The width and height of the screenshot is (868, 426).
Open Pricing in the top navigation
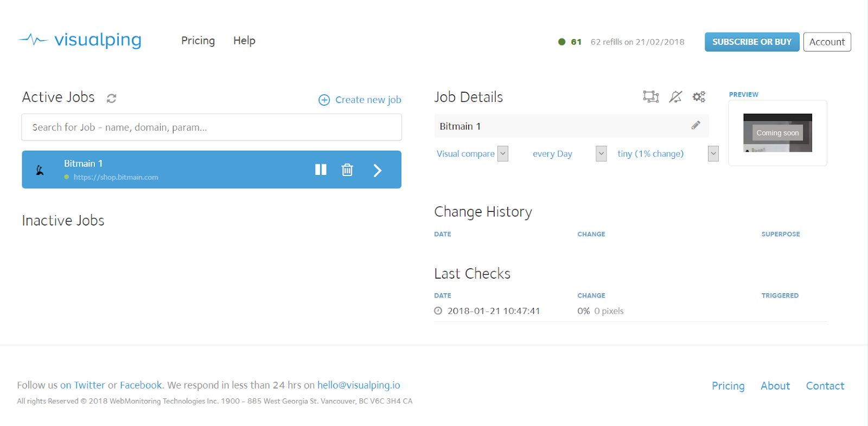click(198, 41)
